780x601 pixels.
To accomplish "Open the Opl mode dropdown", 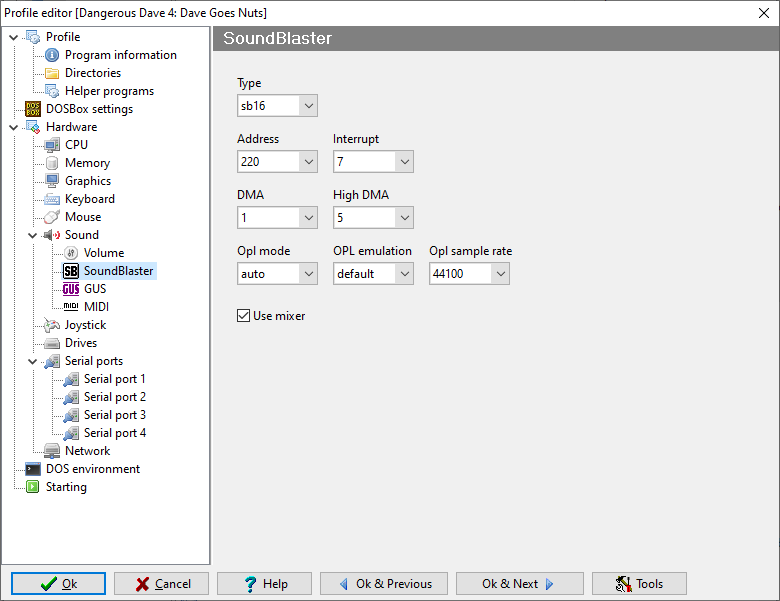I will pyautogui.click(x=277, y=274).
